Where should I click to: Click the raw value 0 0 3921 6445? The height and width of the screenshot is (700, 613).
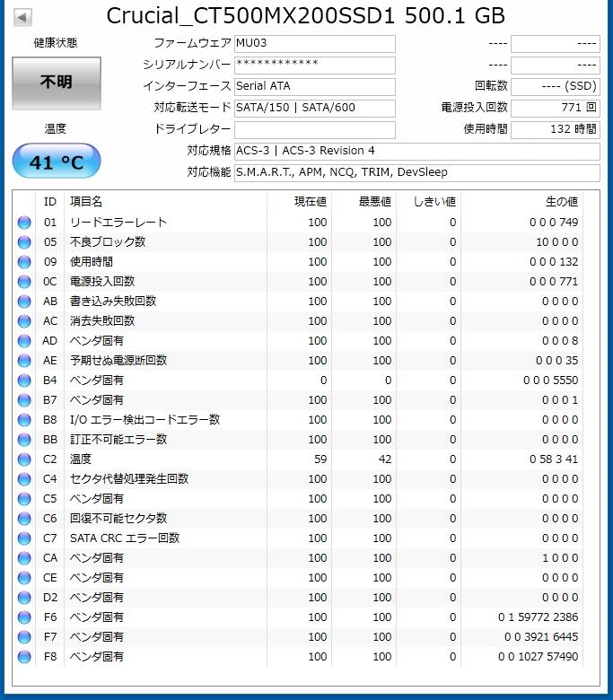tap(541, 637)
